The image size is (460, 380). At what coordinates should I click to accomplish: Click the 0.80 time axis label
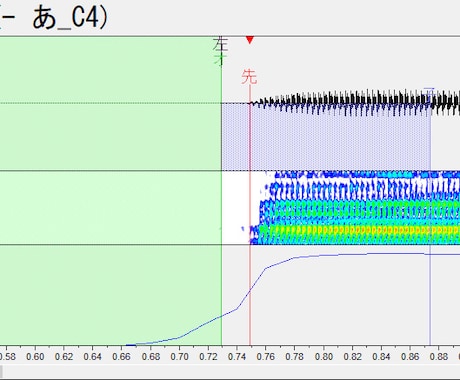[x=323, y=357]
